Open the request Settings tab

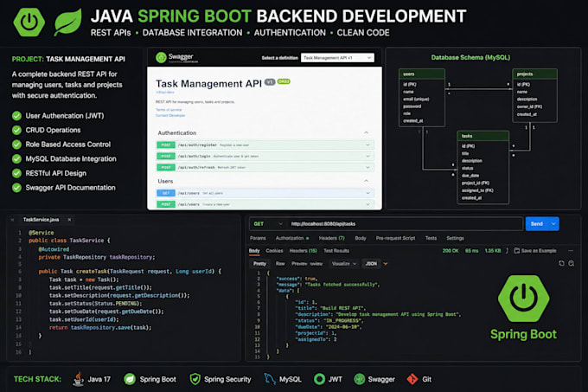point(455,238)
